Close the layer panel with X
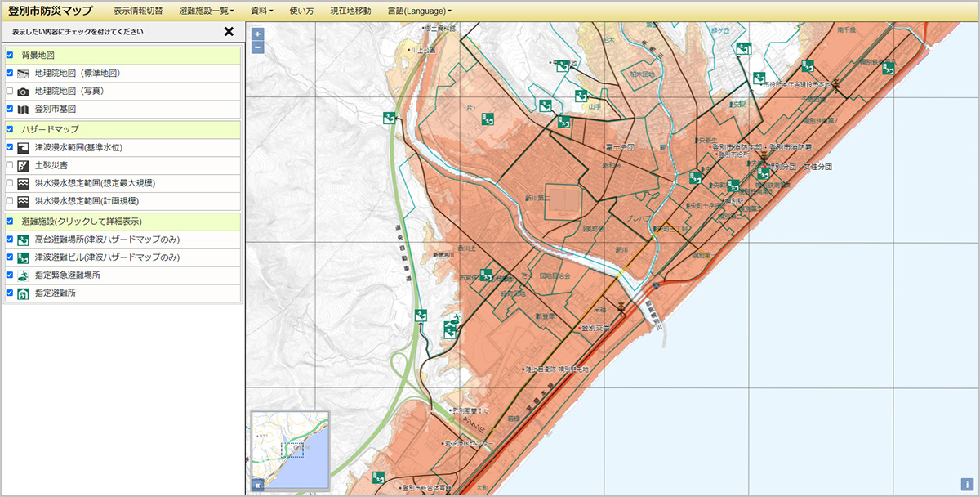 (229, 32)
